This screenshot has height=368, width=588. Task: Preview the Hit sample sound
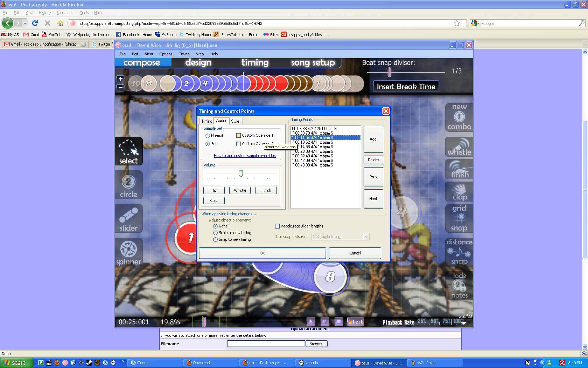coord(213,190)
